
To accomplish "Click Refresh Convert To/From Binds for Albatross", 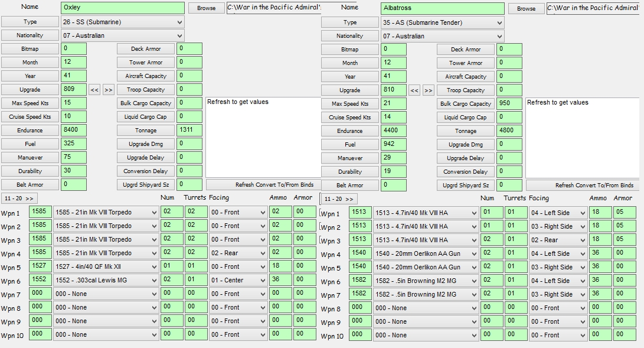I will pos(583,186).
